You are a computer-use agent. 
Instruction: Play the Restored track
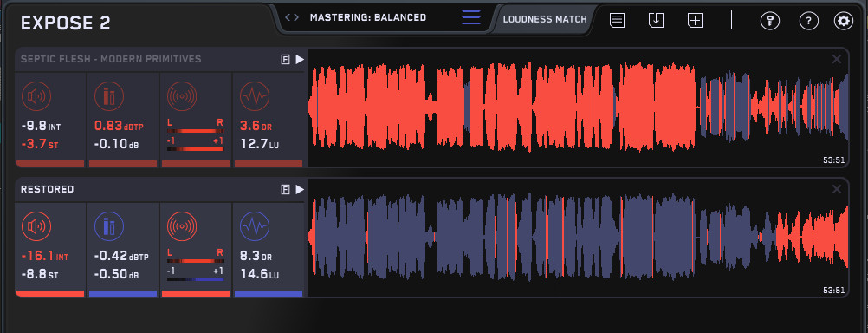click(x=300, y=190)
